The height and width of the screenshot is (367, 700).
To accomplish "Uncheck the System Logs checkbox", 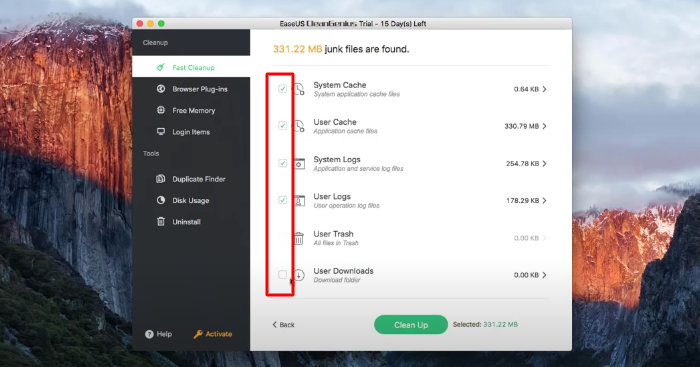I will point(283,163).
